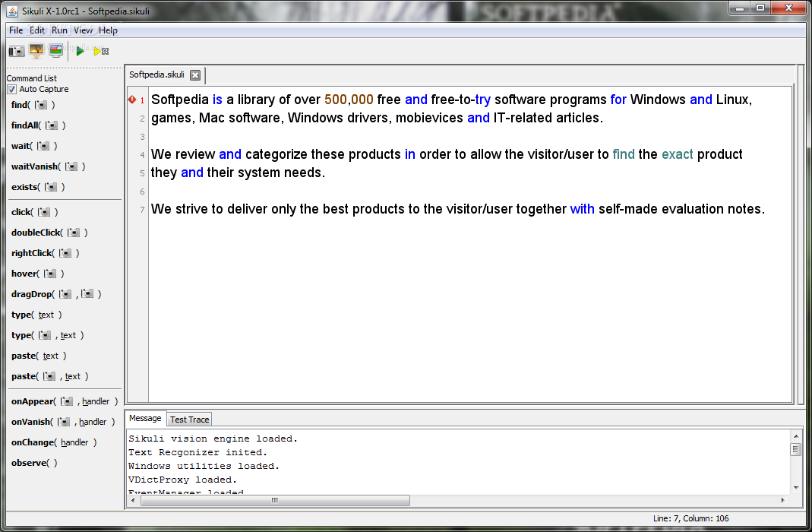
Task: Click the message panel scroll down arrow
Action: 796,488
